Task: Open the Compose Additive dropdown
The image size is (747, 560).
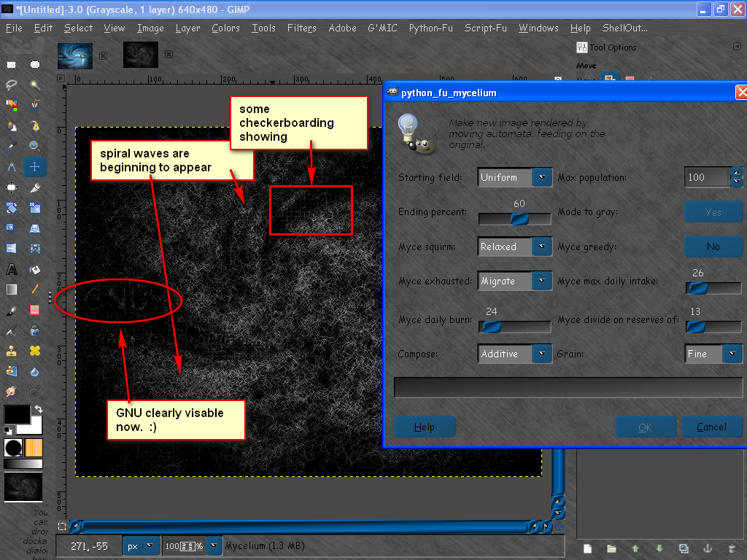Action: point(514,354)
